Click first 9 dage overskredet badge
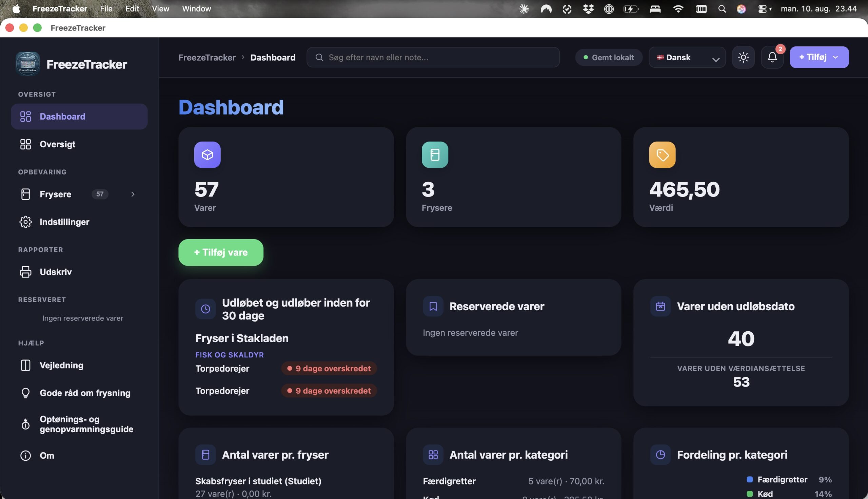The width and height of the screenshot is (868, 499). click(329, 369)
